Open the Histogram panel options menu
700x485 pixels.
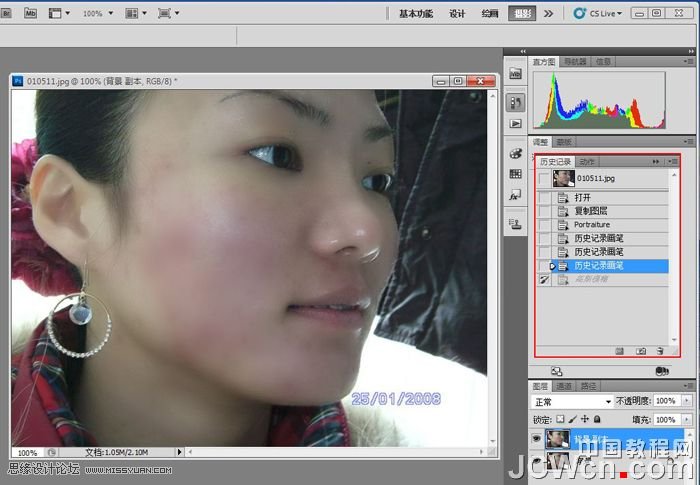tap(689, 61)
